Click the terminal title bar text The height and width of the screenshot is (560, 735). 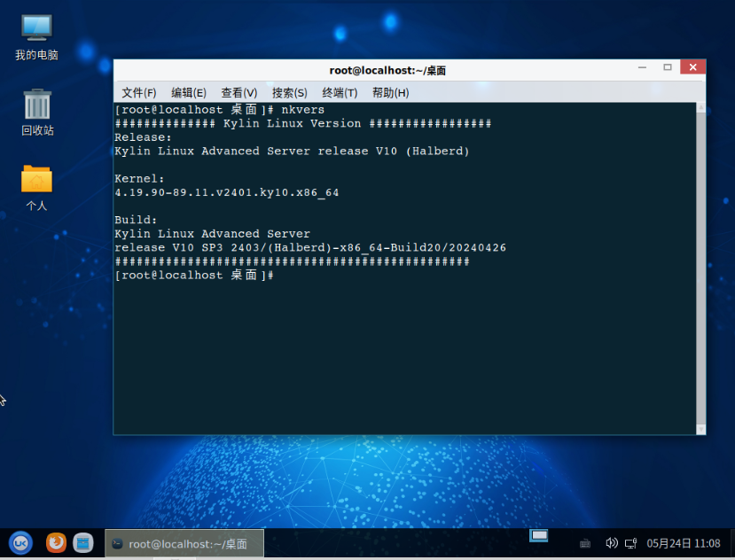(x=387, y=71)
